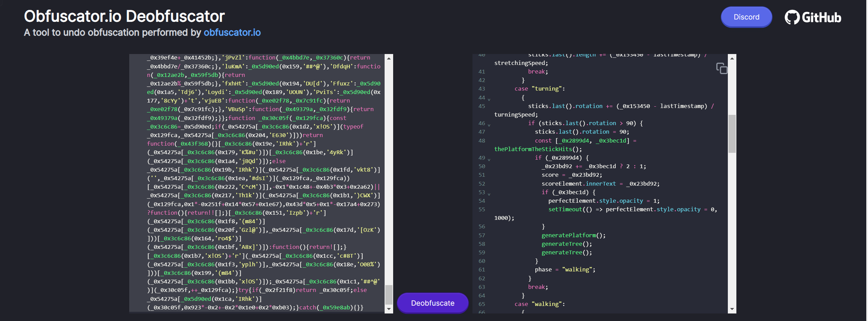Click the input editor's scroll down arrow
The image size is (868, 321).
[x=389, y=309]
